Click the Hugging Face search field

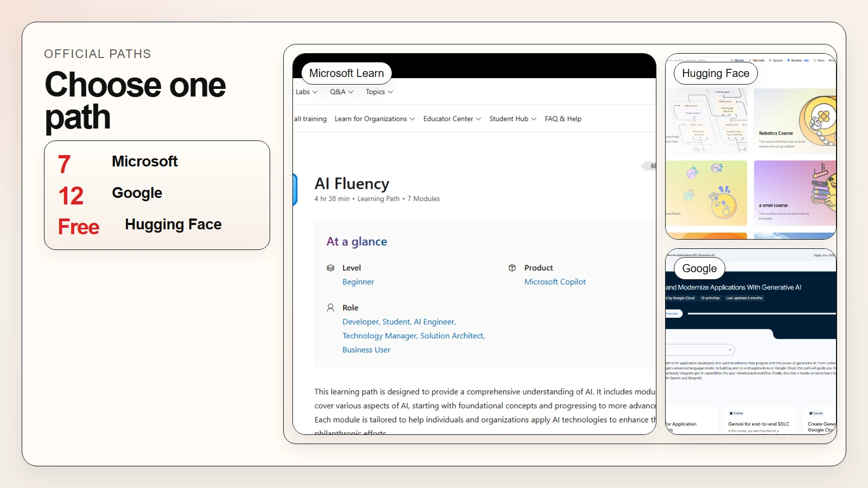(694, 60)
